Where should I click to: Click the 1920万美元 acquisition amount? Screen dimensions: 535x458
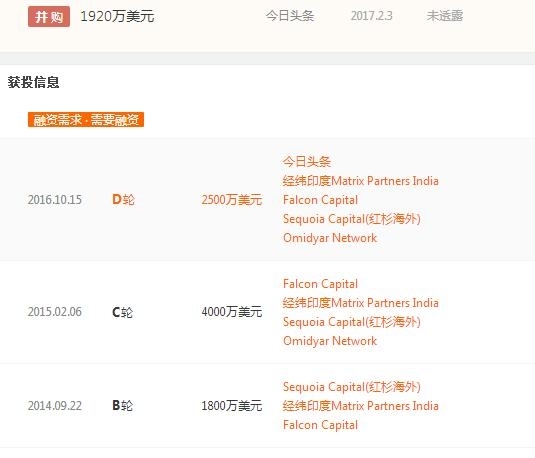coord(117,16)
